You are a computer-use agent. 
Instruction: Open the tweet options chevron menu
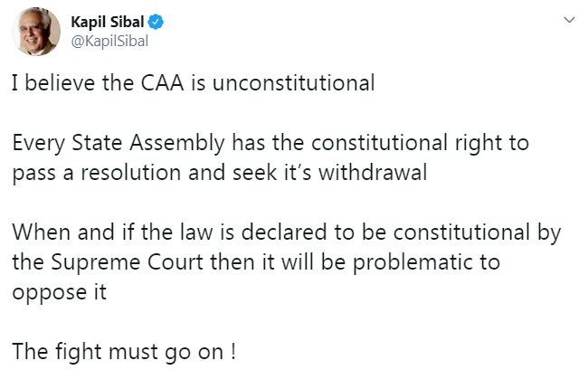569,20
